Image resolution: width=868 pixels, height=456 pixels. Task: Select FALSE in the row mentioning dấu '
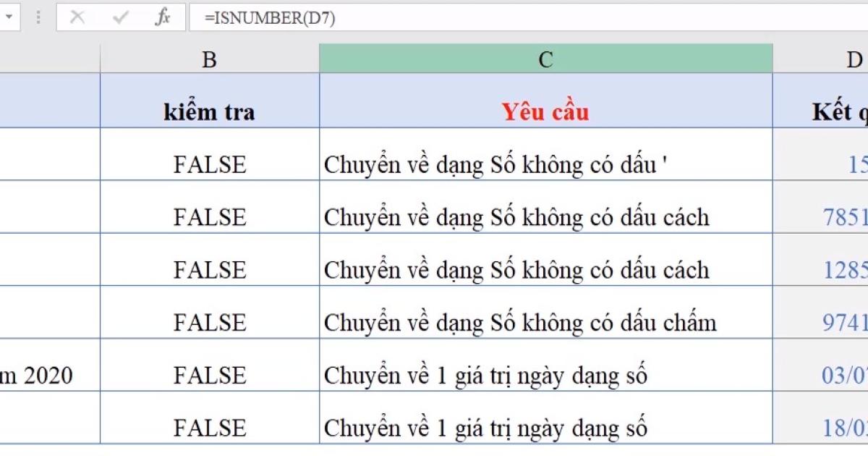210,155
